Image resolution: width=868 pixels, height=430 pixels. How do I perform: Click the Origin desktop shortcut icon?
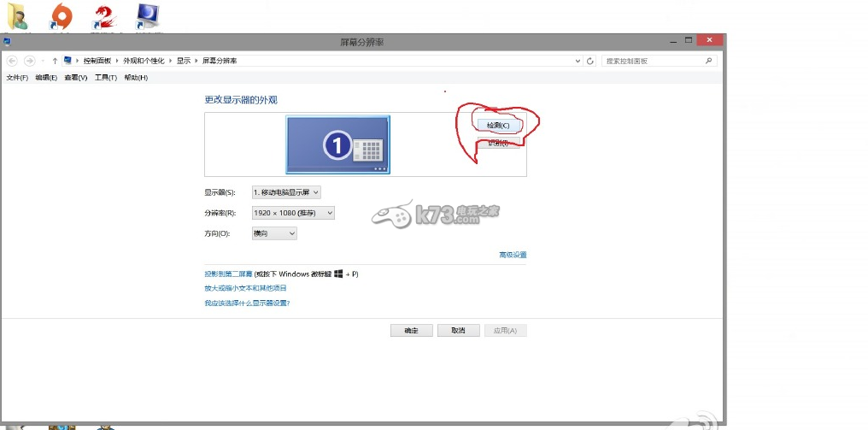[62, 15]
